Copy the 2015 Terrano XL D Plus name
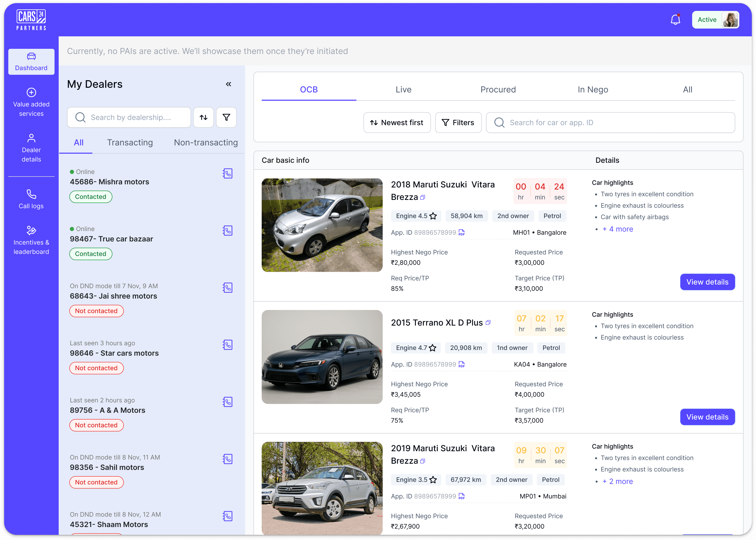The width and height of the screenshot is (756, 540). click(x=488, y=322)
